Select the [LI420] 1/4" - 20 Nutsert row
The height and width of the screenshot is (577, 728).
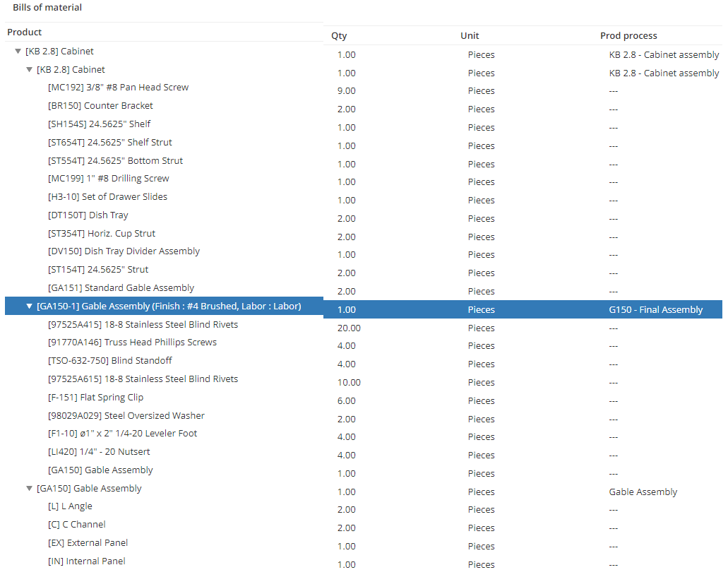pyautogui.click(x=99, y=452)
